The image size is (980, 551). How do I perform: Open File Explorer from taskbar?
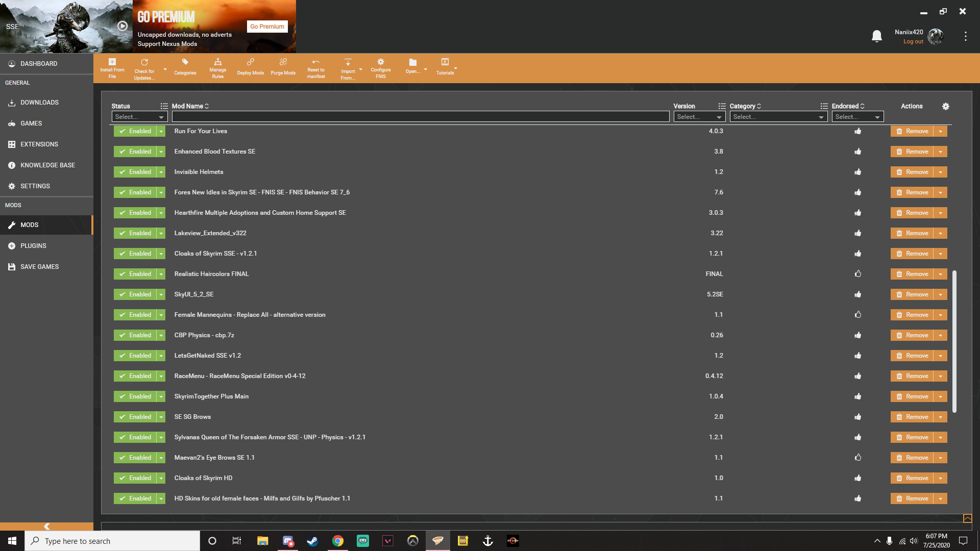262,541
